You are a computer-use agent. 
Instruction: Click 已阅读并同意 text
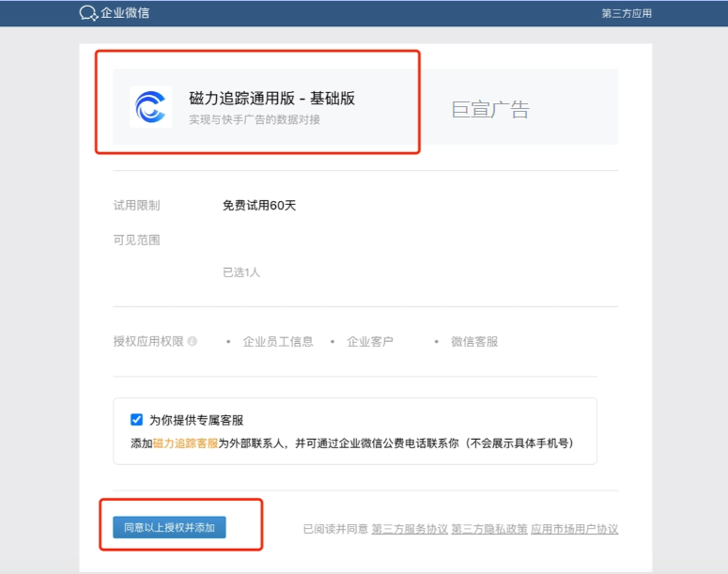tap(335, 529)
